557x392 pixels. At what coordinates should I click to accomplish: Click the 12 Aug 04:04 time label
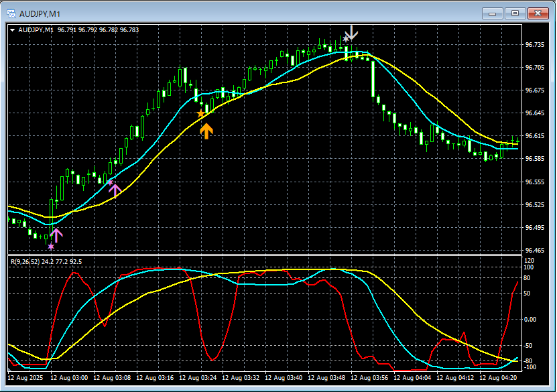412,378
